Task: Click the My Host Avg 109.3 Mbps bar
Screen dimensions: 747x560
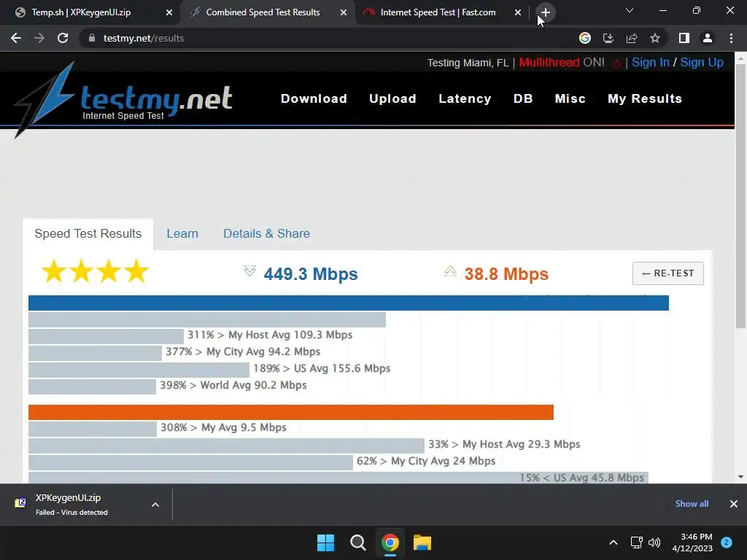Action: tap(106, 336)
